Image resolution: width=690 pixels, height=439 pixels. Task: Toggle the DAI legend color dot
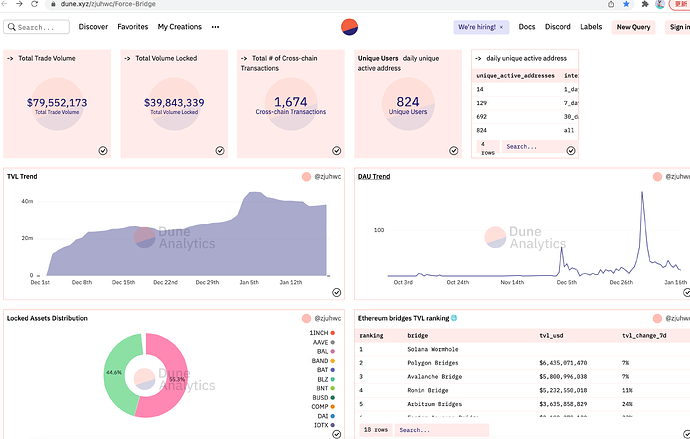coord(333,416)
